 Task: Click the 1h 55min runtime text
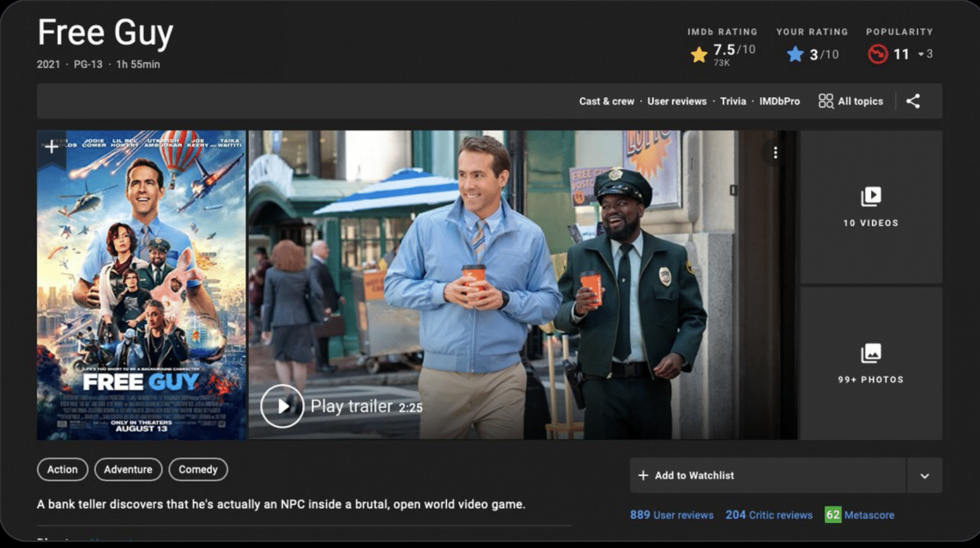pos(138,64)
